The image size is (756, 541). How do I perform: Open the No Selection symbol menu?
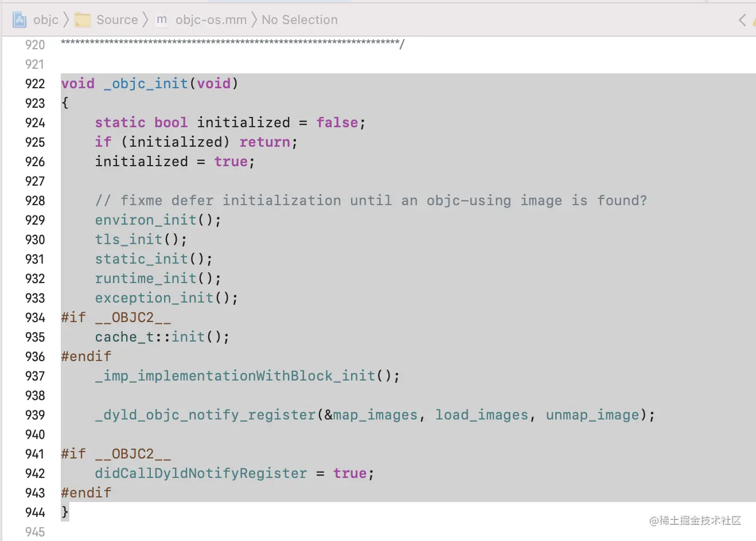pos(300,19)
